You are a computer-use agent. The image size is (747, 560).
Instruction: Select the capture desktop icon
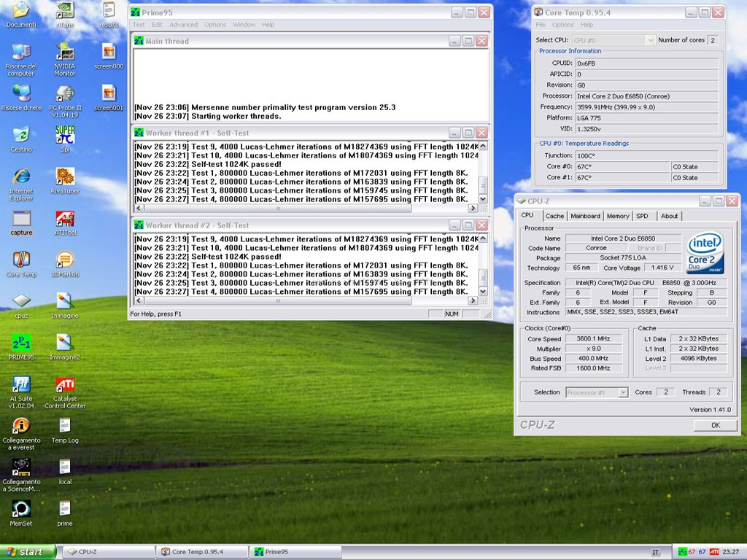21,223
